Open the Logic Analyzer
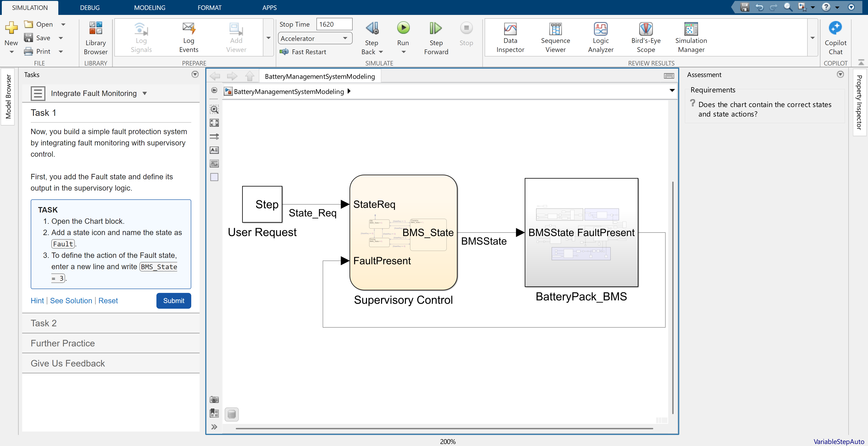The width and height of the screenshot is (868, 446). pyautogui.click(x=600, y=37)
